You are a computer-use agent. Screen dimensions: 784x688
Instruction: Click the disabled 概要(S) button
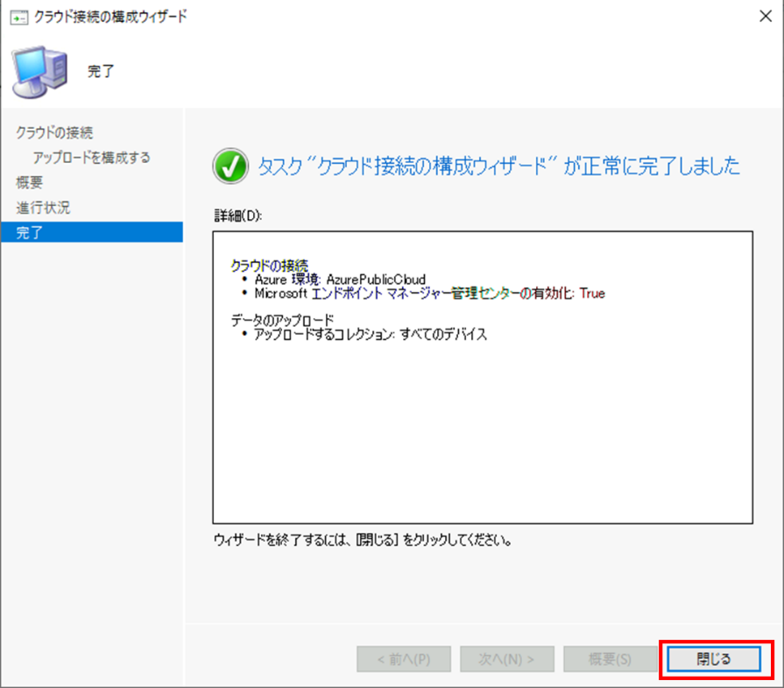[x=610, y=659]
